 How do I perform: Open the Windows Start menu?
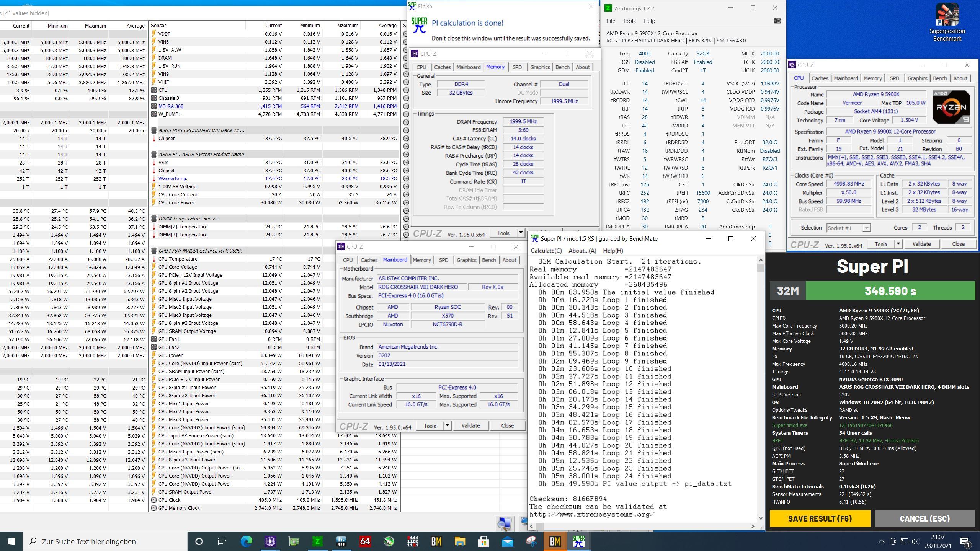11,541
